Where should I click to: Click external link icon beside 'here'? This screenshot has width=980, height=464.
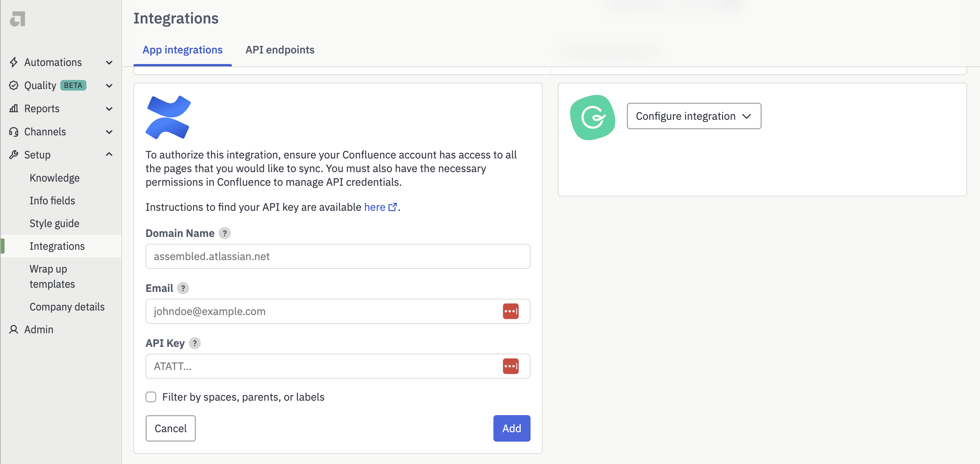(x=393, y=207)
